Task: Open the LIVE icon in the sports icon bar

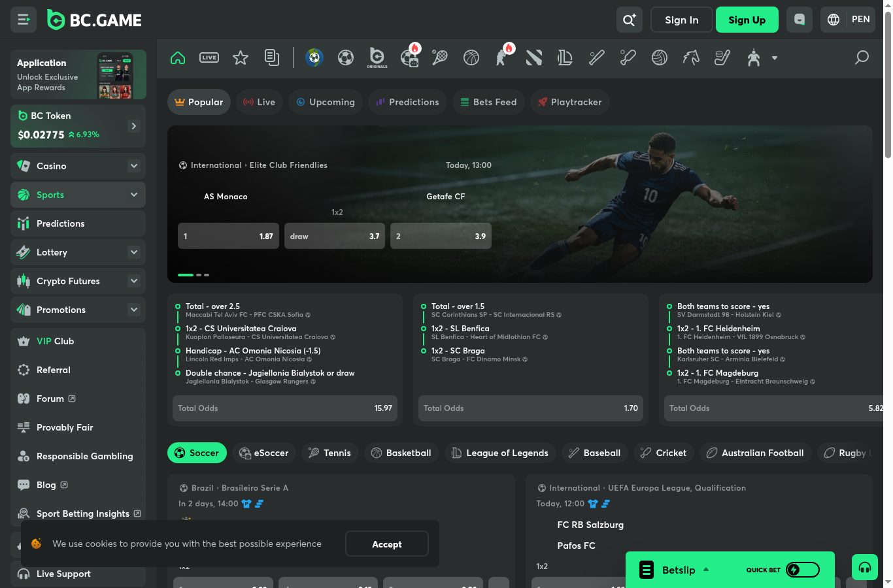Action: point(209,57)
